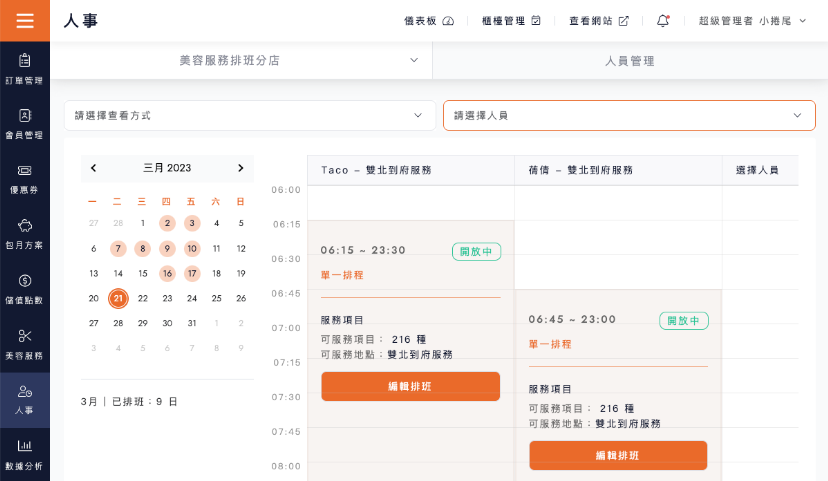Open 數據分析 chart section

pyautogui.click(x=24, y=455)
